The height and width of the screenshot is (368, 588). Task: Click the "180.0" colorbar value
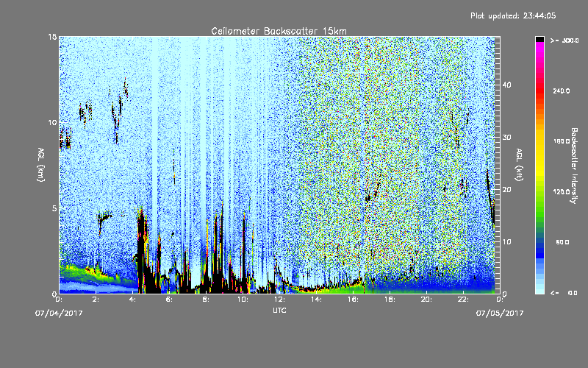click(562, 141)
